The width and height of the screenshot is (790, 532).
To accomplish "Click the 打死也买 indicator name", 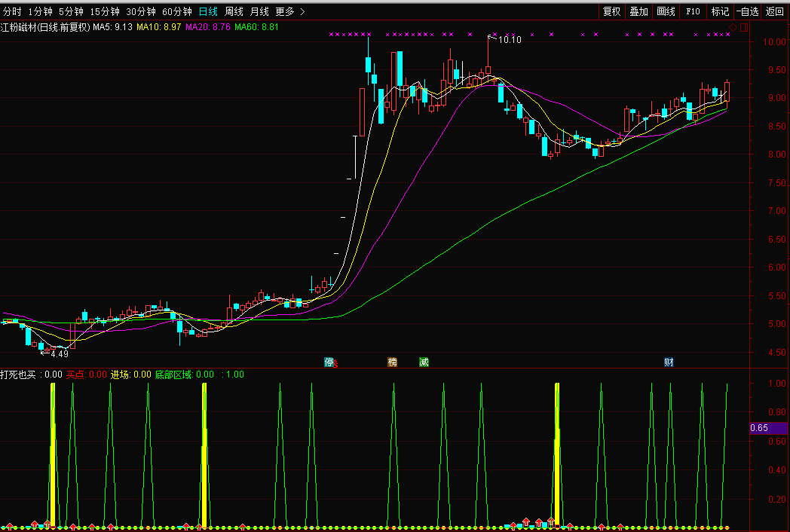I will coord(18,375).
